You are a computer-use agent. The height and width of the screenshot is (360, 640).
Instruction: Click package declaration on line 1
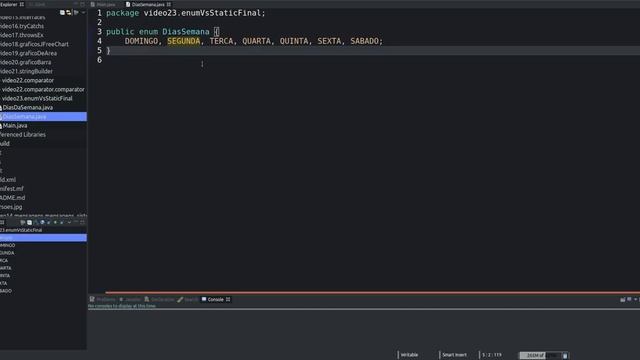pyautogui.click(x=186, y=13)
